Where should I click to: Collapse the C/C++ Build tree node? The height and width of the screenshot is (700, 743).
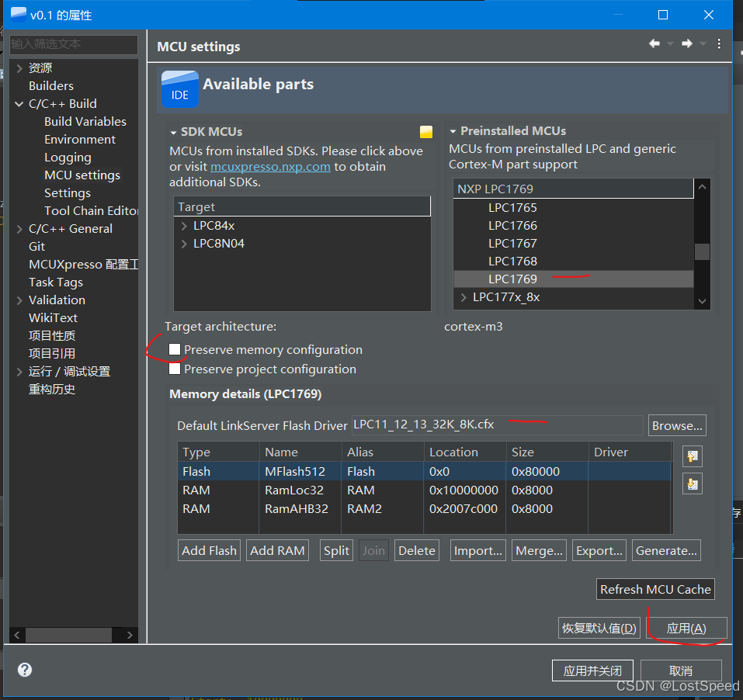pos(19,104)
